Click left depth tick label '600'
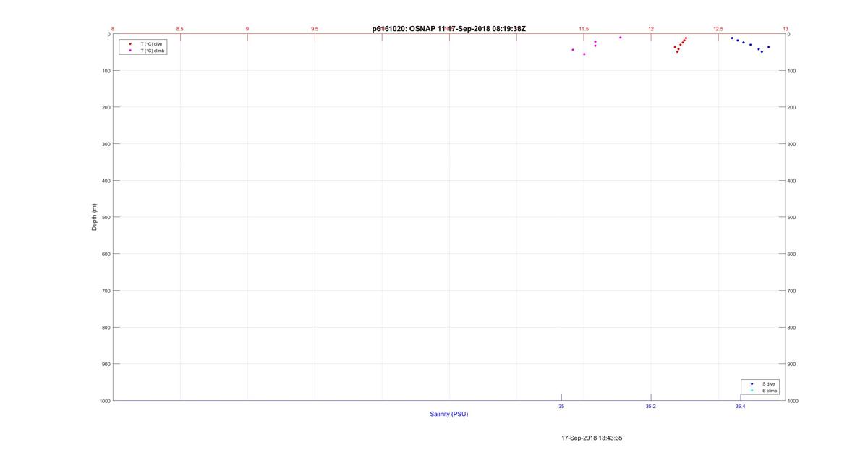Viewport: 868px width, 450px height. [106, 254]
